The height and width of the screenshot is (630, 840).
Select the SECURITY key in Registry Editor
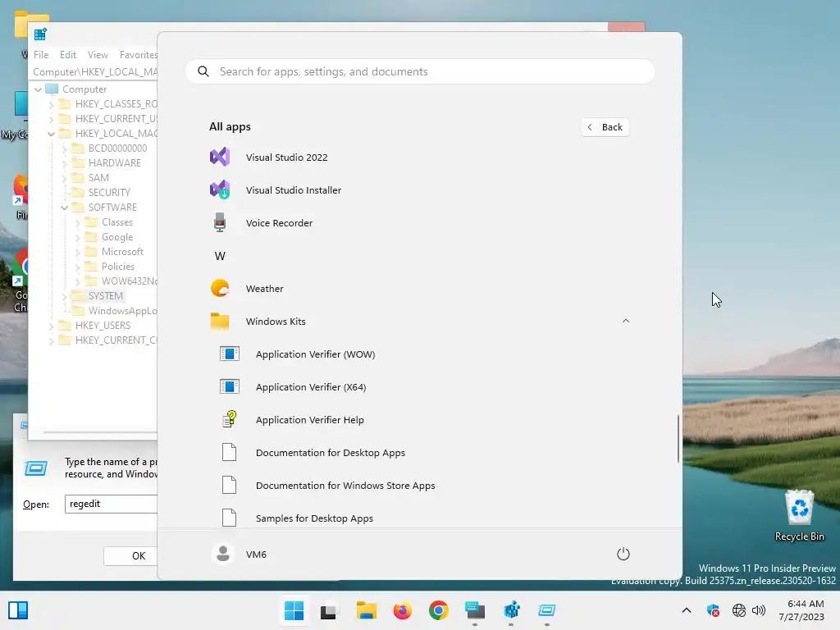[109, 192]
